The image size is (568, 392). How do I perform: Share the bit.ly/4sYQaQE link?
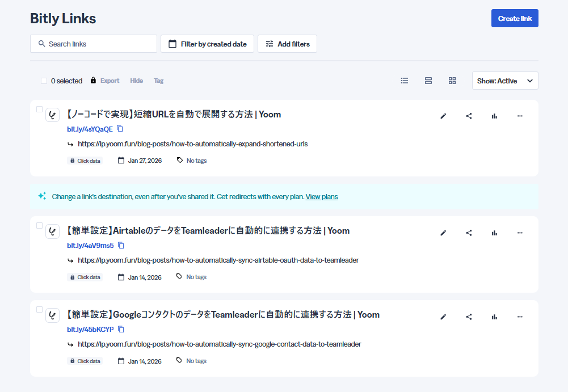(469, 116)
